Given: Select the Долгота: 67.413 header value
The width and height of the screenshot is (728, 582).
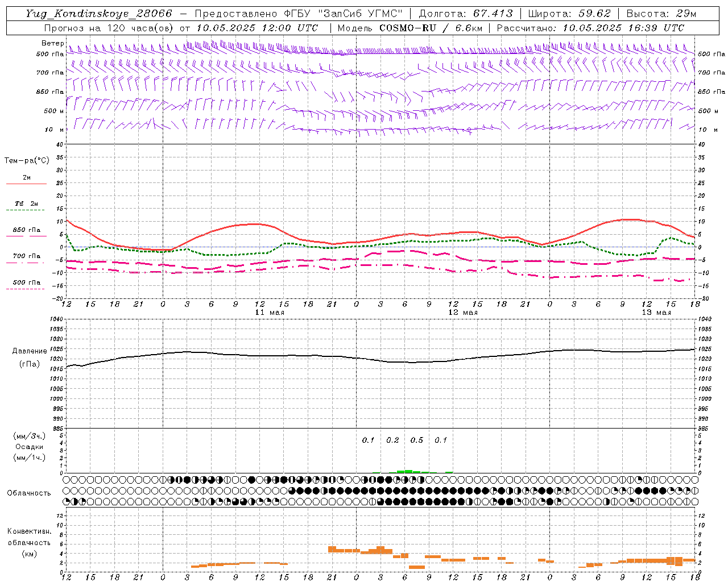Looking at the screenshot, I should pos(466,14).
